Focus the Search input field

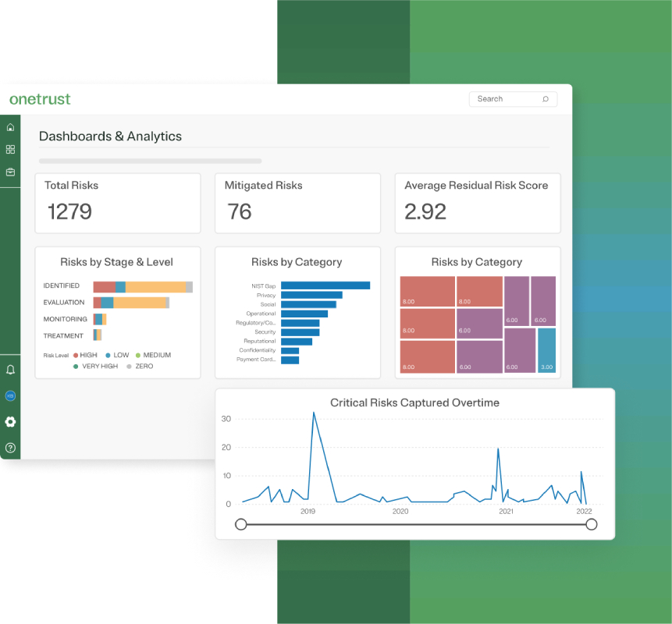513,99
